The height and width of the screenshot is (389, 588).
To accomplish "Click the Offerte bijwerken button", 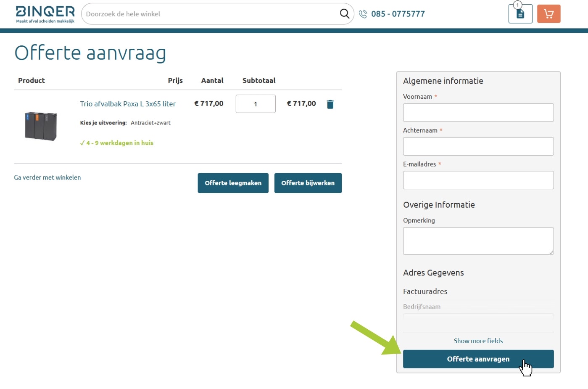I will pos(308,183).
